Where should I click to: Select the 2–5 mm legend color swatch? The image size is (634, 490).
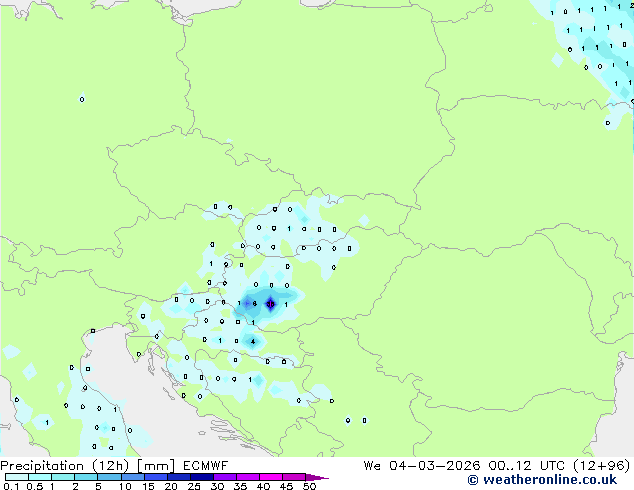pyautogui.click(x=86, y=477)
